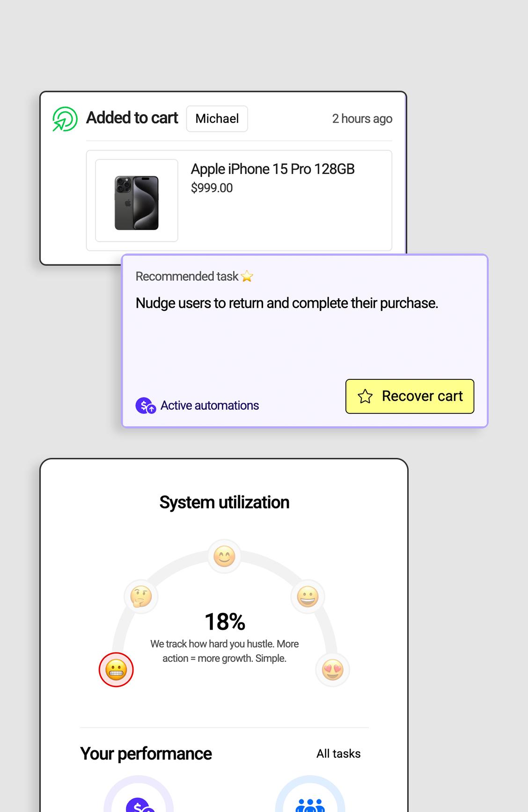Screen dimensions: 528x812
Task: Click the Recommended task star label
Action: click(x=194, y=276)
